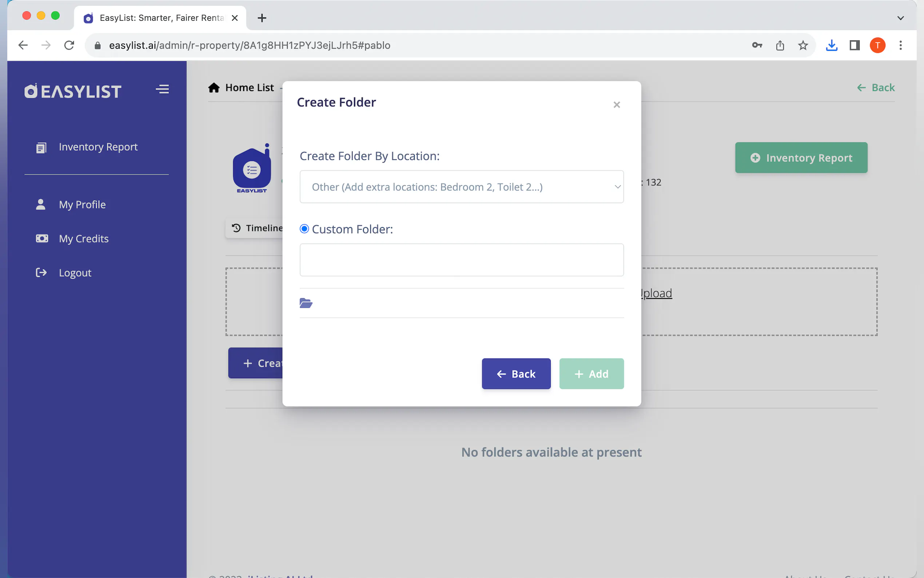Click the EasyList logo in sidebar
Viewport: 924px width, 578px height.
tap(73, 91)
